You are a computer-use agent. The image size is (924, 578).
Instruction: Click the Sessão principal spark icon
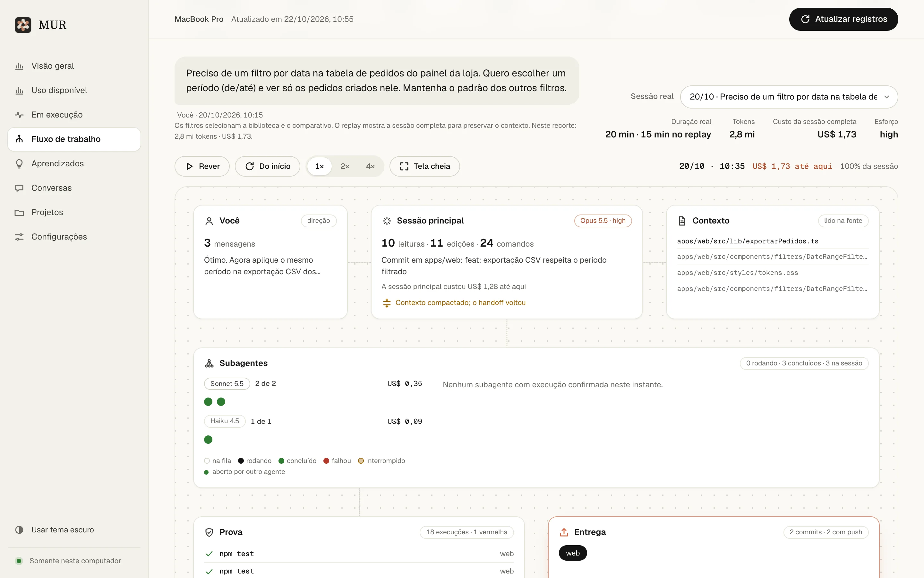[387, 221]
